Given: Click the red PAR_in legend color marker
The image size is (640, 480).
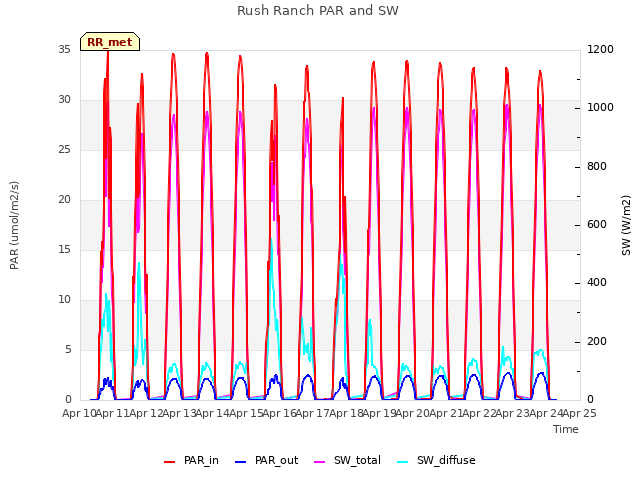Looking at the screenshot, I should coord(169,462).
